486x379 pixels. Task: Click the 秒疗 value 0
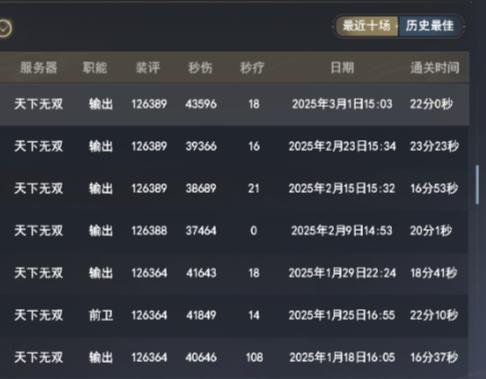(254, 231)
